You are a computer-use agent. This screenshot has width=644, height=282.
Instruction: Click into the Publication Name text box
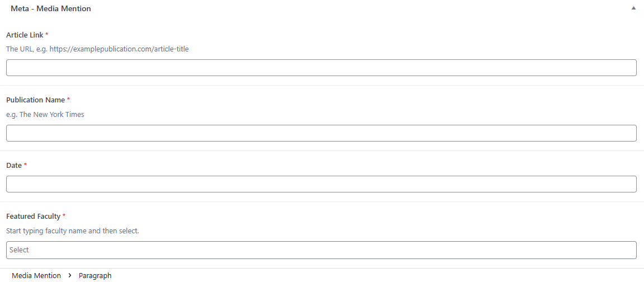point(321,133)
